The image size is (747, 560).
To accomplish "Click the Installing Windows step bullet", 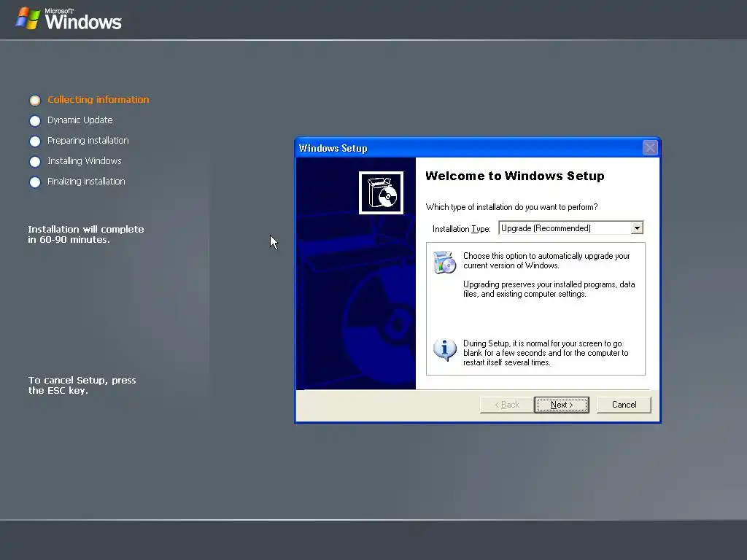I will coord(35,162).
